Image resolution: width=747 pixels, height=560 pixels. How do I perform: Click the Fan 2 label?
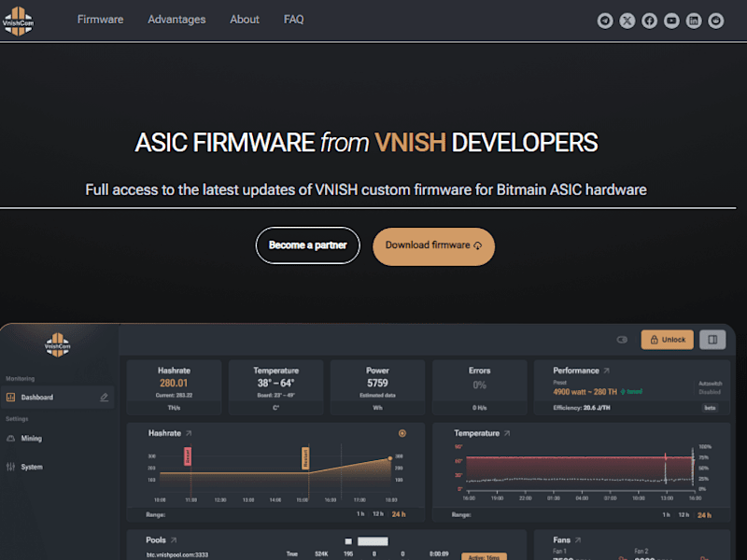click(x=641, y=551)
